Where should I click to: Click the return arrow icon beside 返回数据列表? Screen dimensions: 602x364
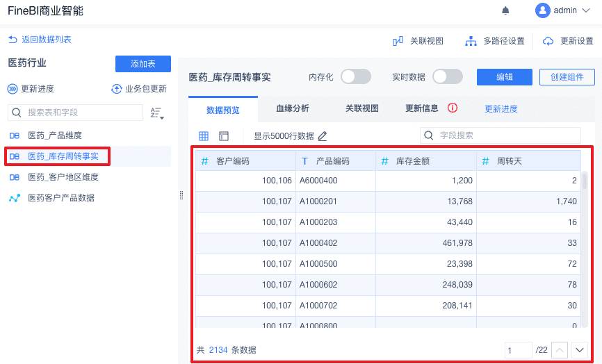point(13,40)
